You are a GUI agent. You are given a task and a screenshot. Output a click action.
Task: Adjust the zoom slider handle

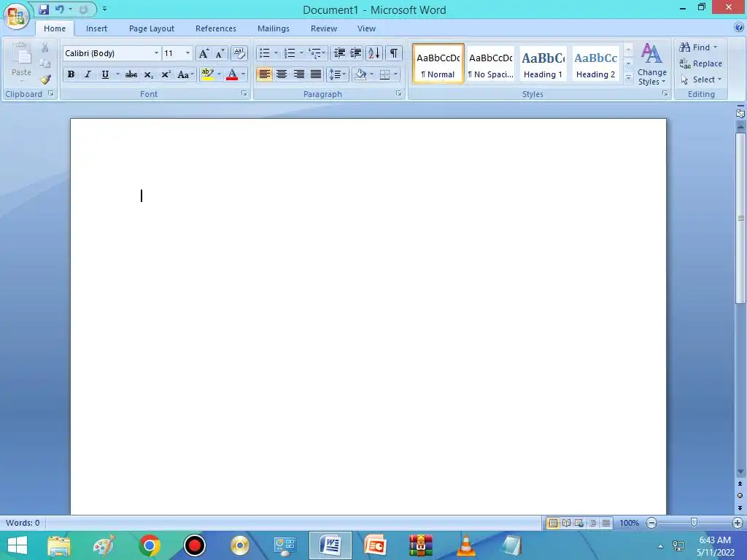click(x=694, y=523)
